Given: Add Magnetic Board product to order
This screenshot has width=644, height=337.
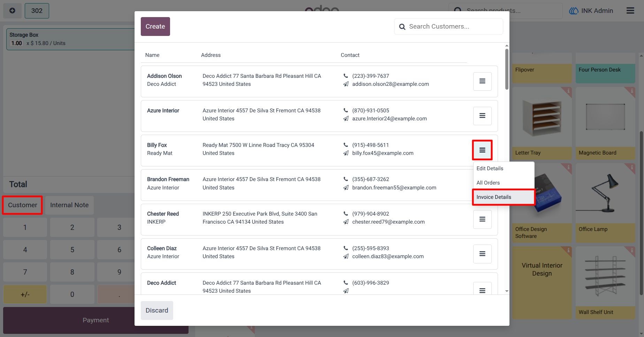Looking at the screenshot, I should [605, 123].
